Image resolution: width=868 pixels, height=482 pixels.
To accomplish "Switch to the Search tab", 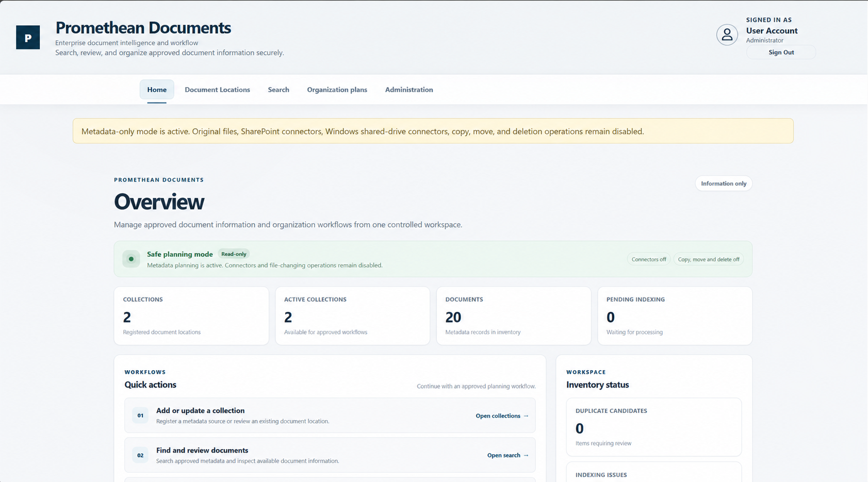I will (279, 90).
